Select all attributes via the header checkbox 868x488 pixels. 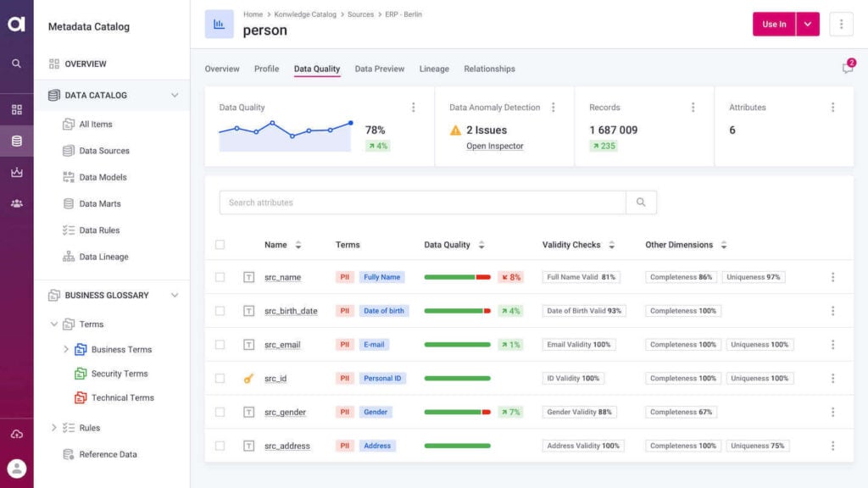220,244
